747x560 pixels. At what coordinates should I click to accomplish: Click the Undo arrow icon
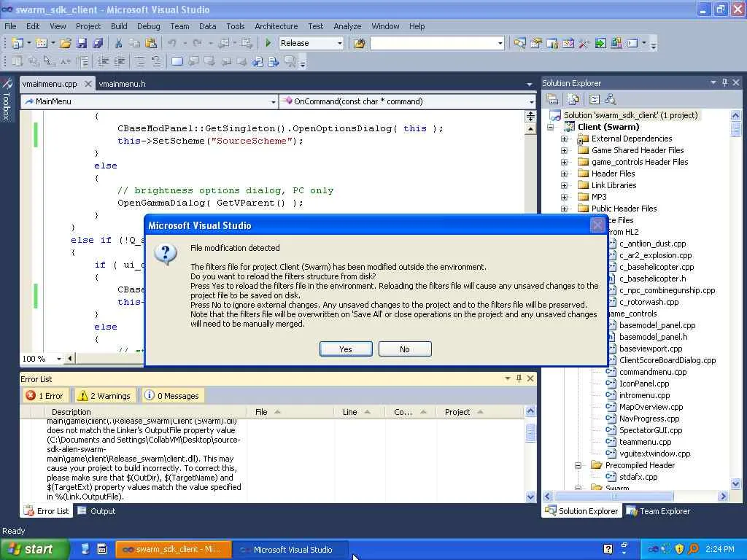point(172,43)
